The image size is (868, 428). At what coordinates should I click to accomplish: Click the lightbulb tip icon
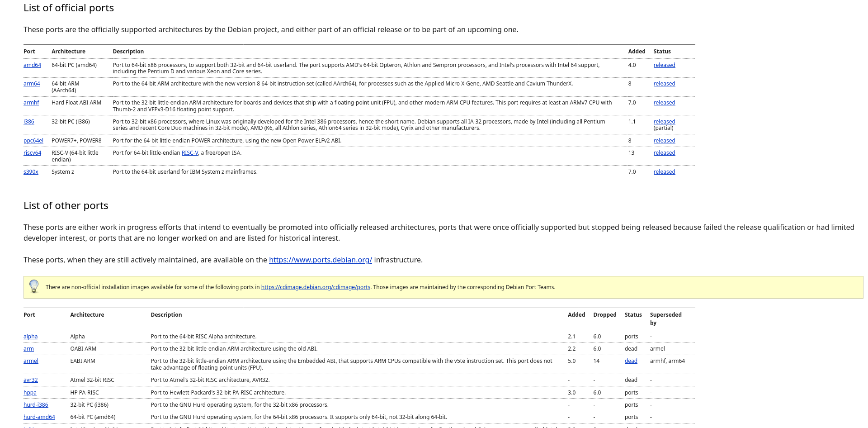(x=34, y=286)
